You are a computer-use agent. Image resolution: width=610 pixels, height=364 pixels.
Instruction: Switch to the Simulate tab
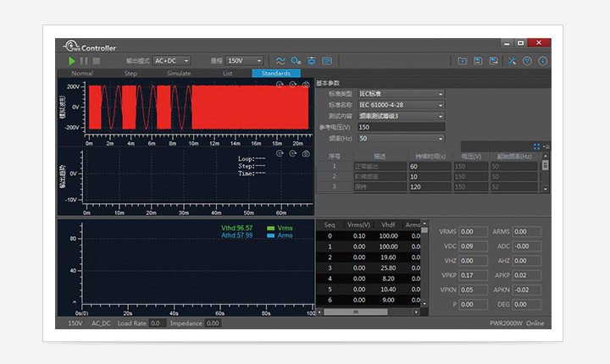click(179, 74)
